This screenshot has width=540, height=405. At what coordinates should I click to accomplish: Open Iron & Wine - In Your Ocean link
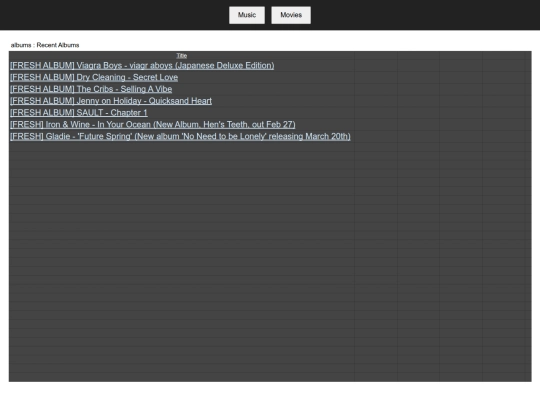click(153, 124)
